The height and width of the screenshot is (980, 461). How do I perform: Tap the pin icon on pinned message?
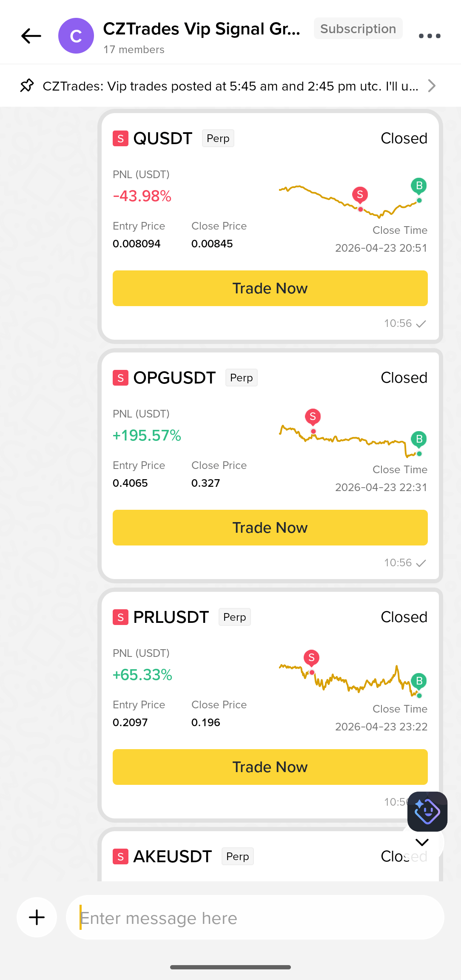pos(27,86)
